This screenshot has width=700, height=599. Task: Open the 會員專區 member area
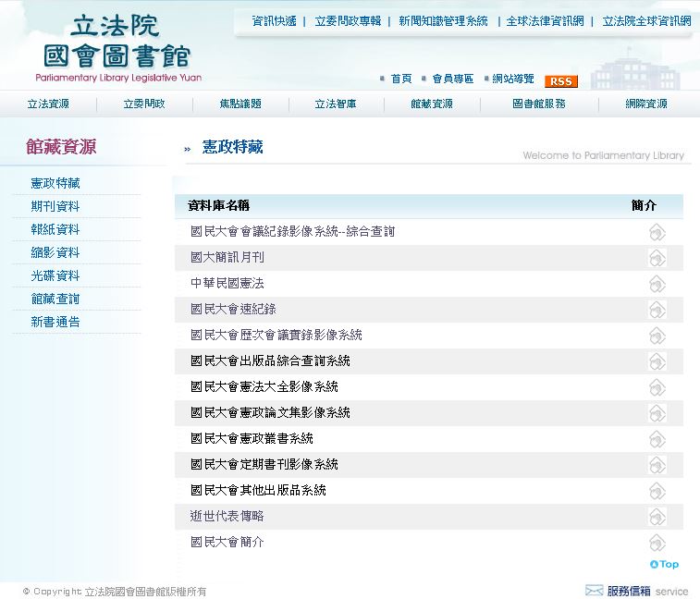pyautogui.click(x=453, y=79)
